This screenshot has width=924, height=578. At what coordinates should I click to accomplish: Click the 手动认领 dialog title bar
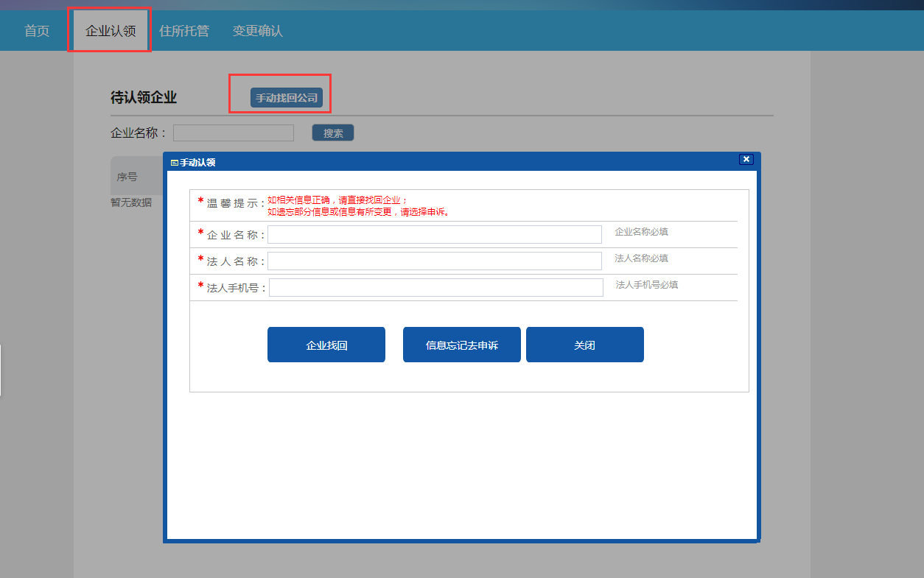(x=457, y=162)
